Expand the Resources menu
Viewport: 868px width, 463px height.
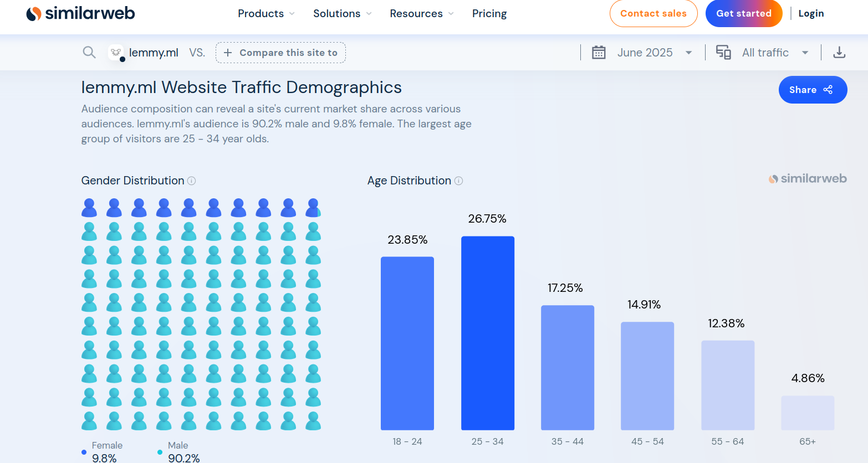pos(421,13)
